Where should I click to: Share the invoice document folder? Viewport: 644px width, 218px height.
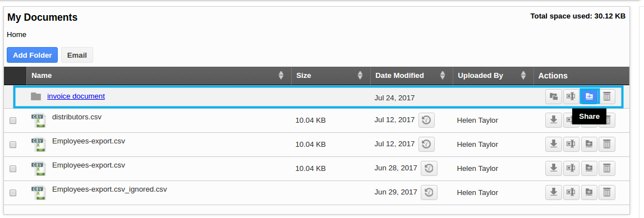coord(589,96)
